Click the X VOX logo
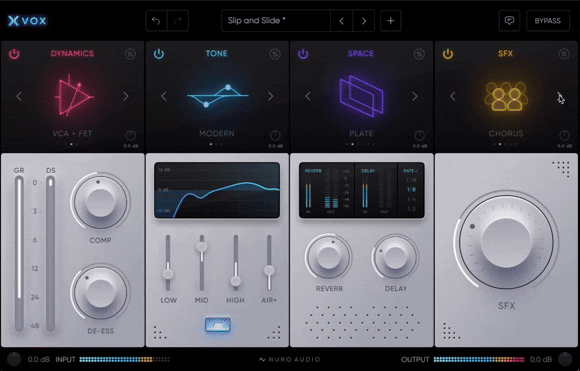The image size is (580, 371). click(27, 21)
